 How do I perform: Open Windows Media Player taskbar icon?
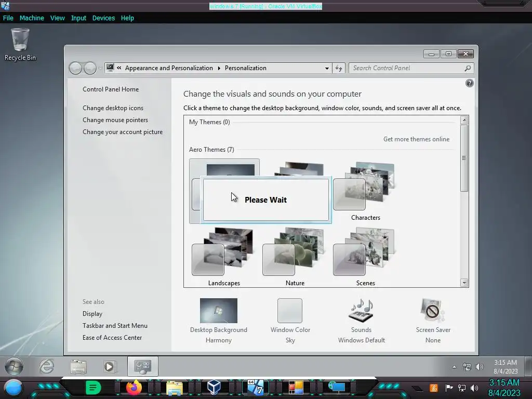tap(110, 367)
